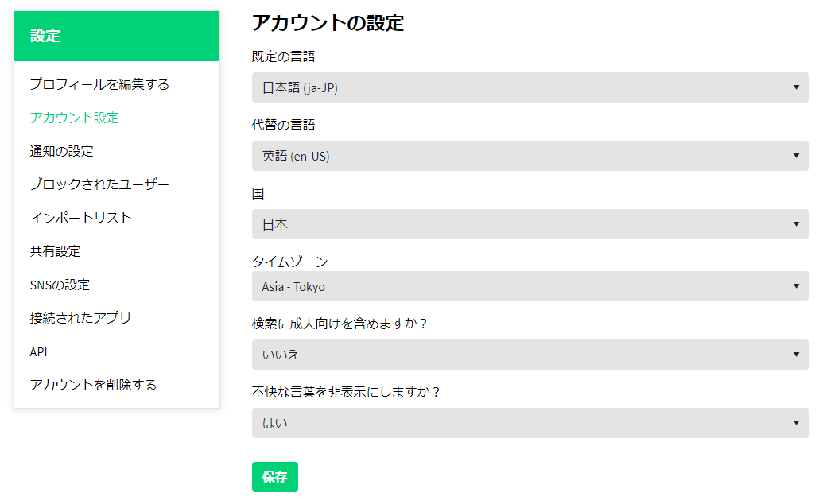819x504 pixels.
Task: Click the arrow icon on 既定の言語 dropdown
Action: [796, 87]
